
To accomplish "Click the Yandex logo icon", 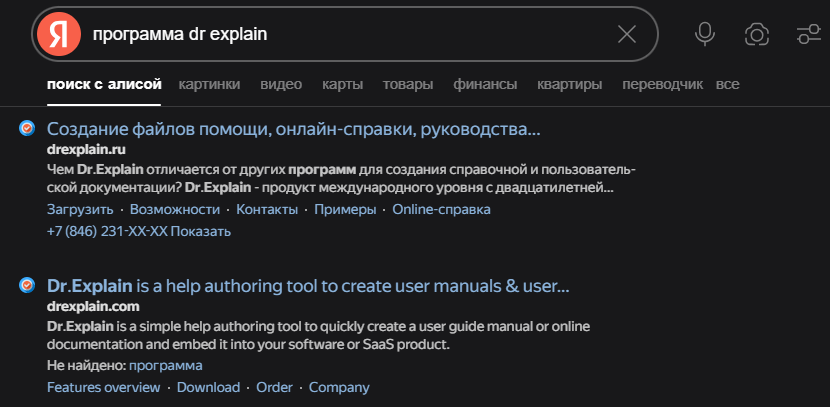I will tap(59, 35).
